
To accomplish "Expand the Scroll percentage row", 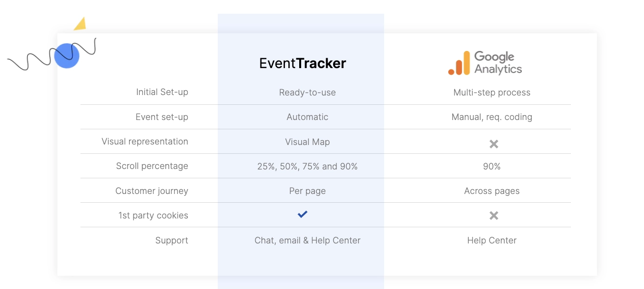I will point(152,166).
